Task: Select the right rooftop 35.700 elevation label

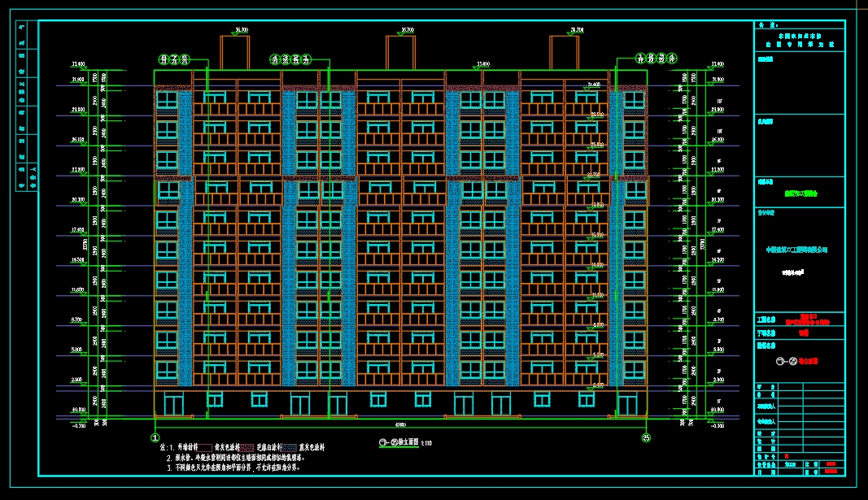Action: click(576, 30)
